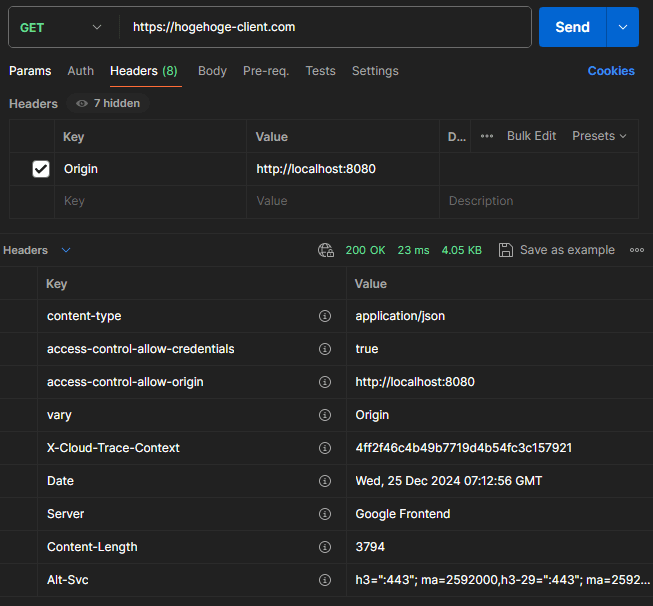The image size is (653, 606).
Task: Click the Save as example floppy icon
Action: (506, 250)
